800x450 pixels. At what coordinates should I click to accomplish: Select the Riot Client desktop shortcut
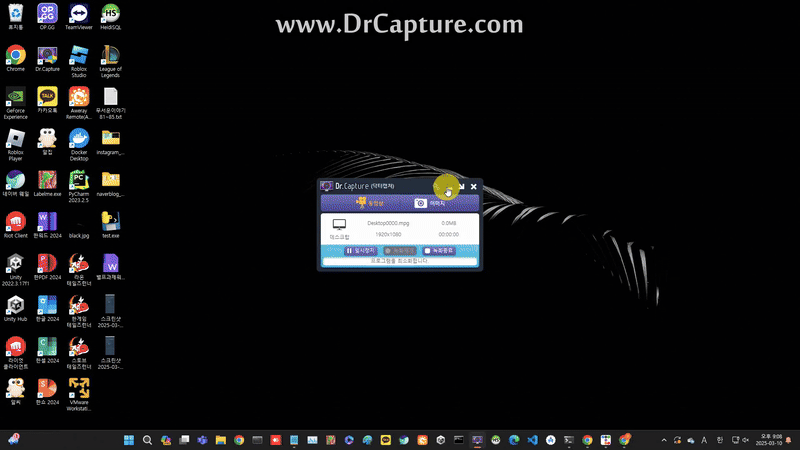(x=16, y=226)
